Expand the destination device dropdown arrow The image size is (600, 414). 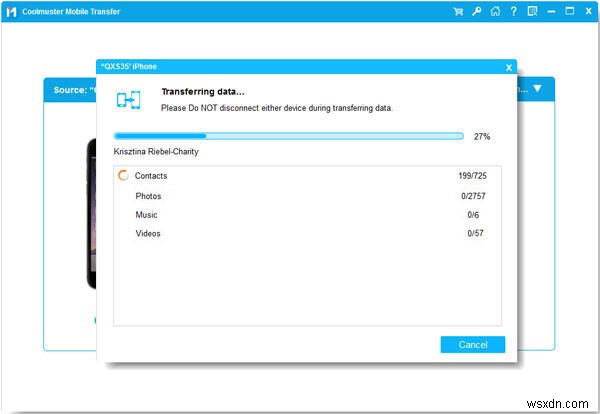coord(537,89)
